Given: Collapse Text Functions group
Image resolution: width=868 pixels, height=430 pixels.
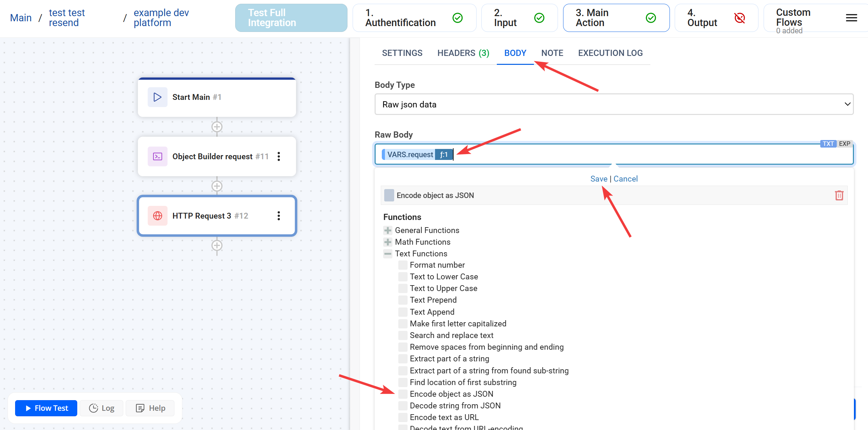Looking at the screenshot, I should pyautogui.click(x=388, y=254).
